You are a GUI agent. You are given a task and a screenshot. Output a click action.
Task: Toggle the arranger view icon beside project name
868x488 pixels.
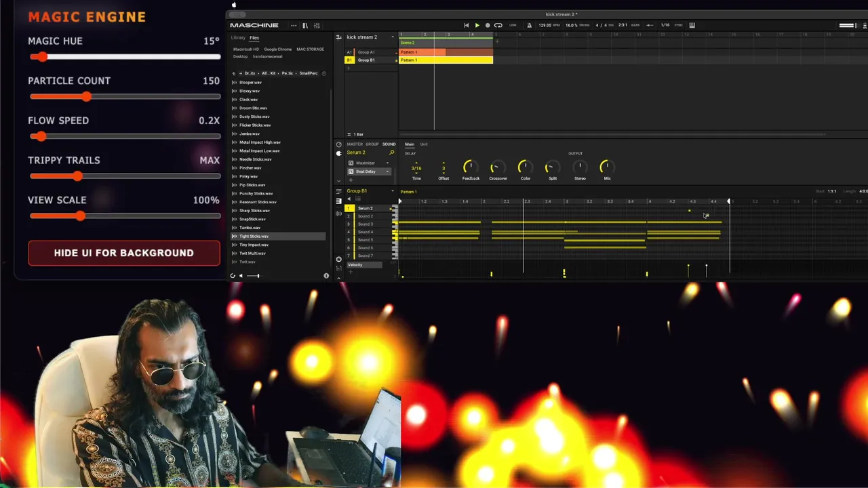(338, 37)
